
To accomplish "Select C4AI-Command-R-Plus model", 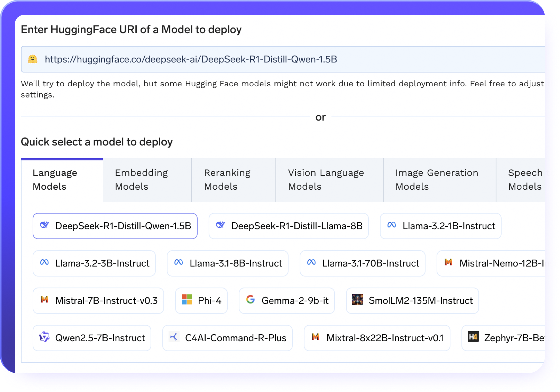I will 227,338.
